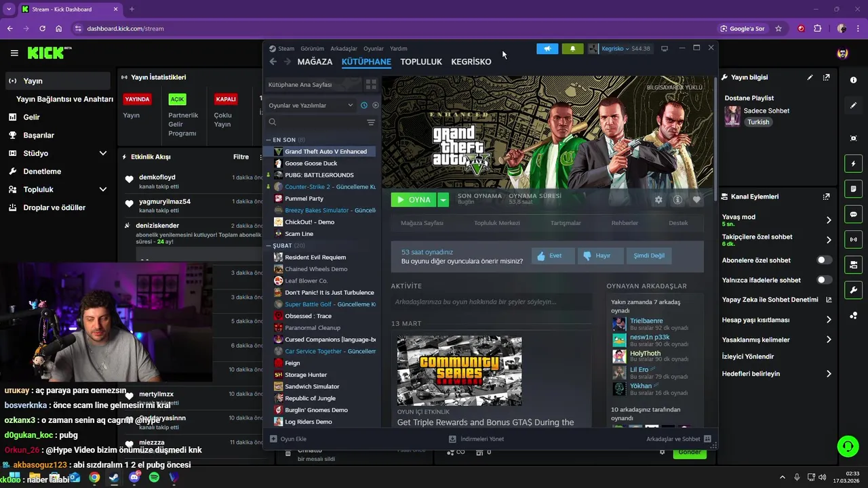Pop out the Yayın bilgisi panel

pyautogui.click(x=826, y=77)
